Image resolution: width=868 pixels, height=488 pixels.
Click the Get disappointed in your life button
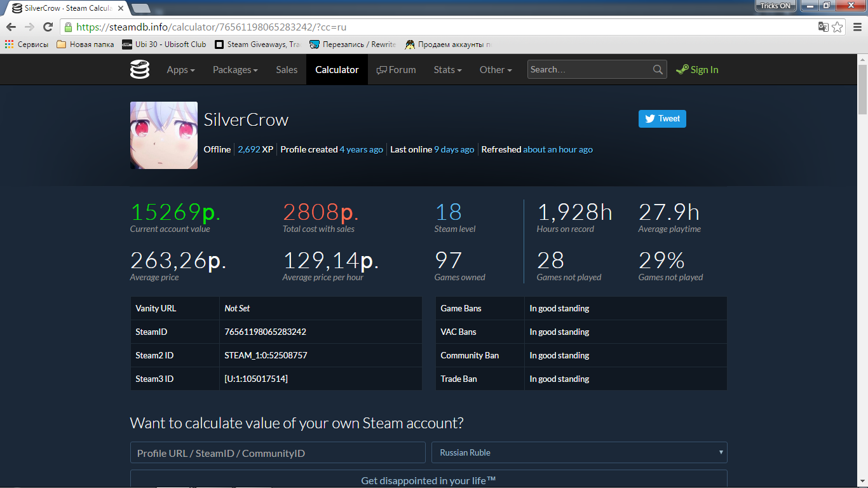point(429,480)
